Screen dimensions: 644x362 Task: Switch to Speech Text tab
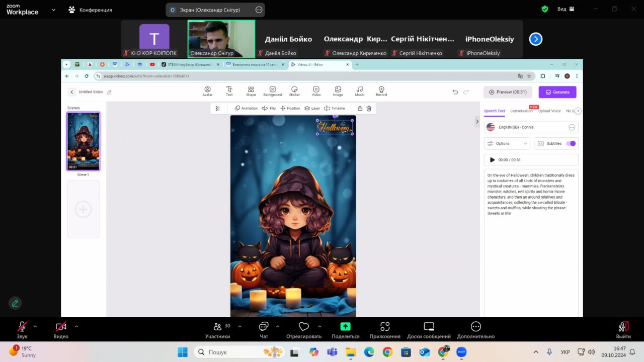point(494,111)
